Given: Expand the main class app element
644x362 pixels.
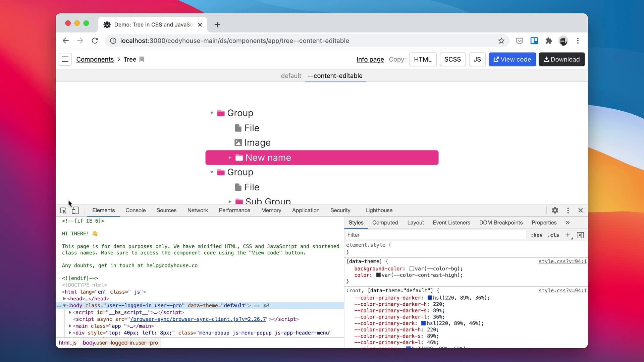Looking at the screenshot, I should 70,326.
